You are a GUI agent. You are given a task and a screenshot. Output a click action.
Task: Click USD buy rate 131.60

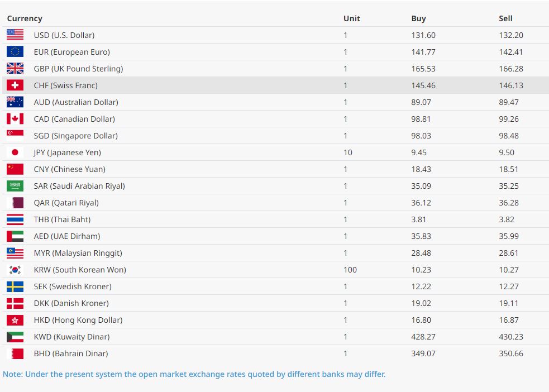(423, 35)
